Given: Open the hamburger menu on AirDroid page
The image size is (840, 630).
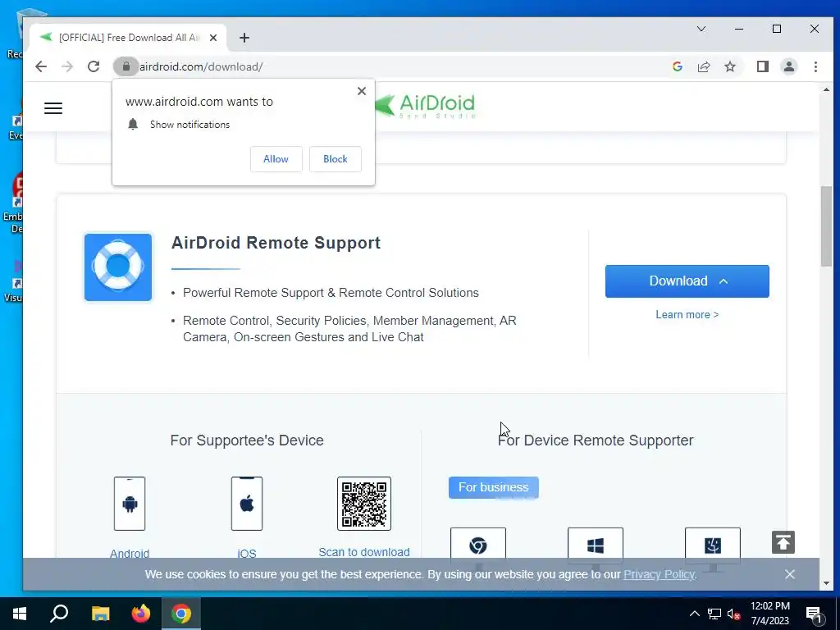Looking at the screenshot, I should [x=53, y=108].
